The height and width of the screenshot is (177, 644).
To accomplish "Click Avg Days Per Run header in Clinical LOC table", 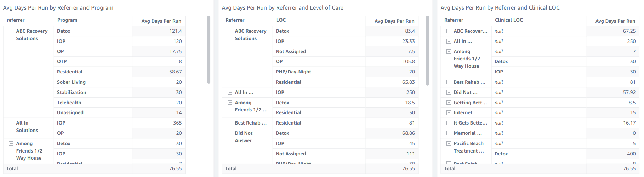I will 615,21.
